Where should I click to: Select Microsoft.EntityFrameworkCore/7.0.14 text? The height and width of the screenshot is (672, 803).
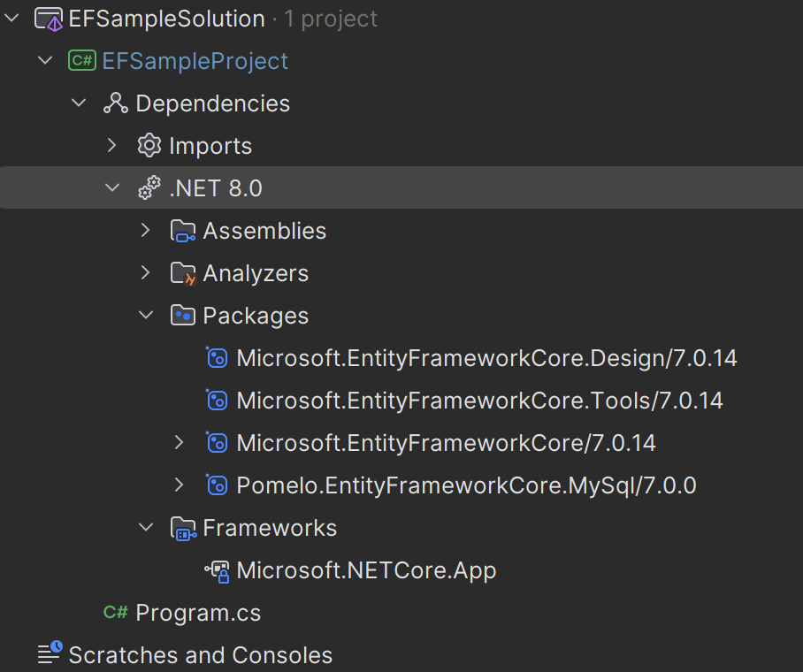[446, 443]
